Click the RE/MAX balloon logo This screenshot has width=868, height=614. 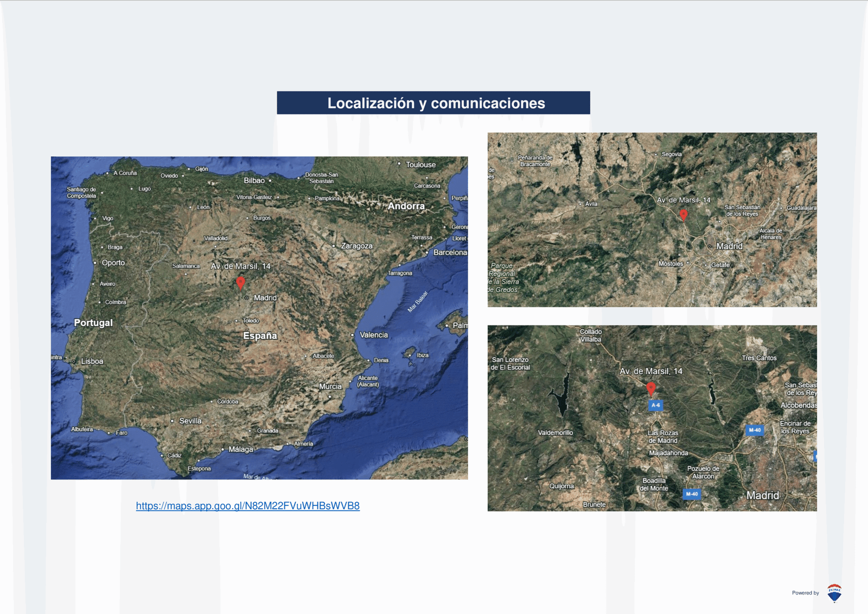834,593
